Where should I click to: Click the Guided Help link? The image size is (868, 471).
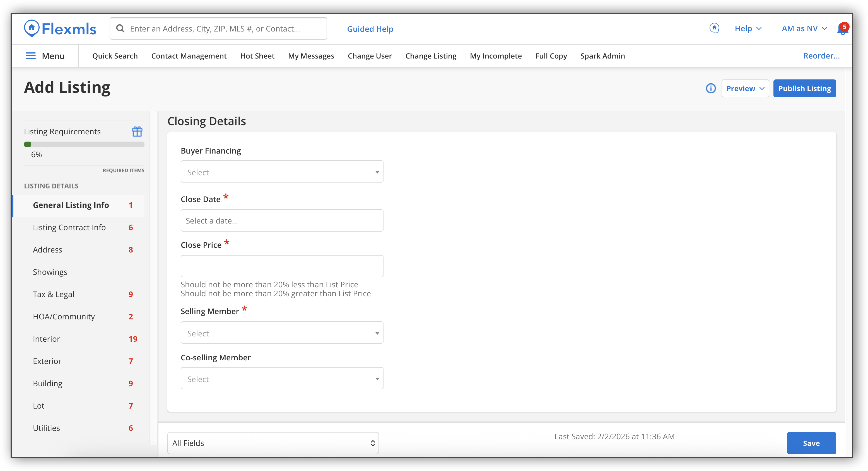click(370, 29)
